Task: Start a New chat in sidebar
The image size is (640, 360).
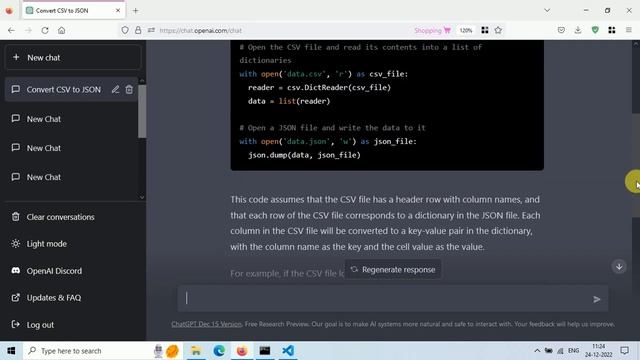Action: point(73,58)
